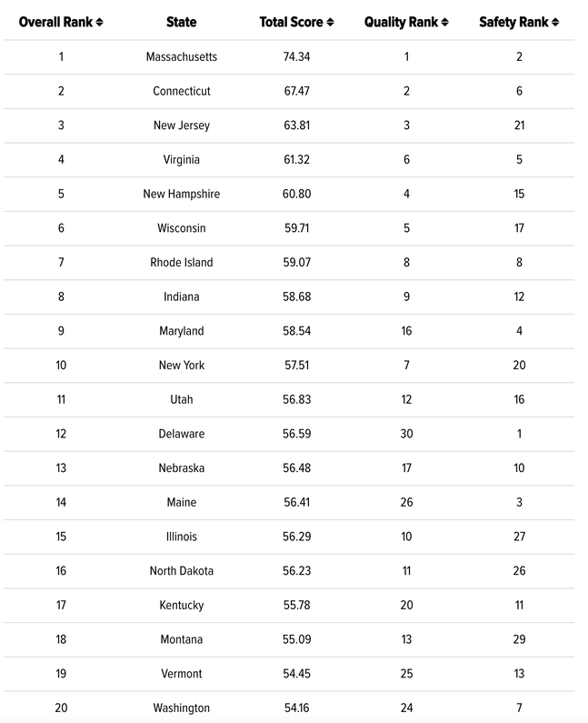Click Massachusetts in the State column
This screenshot has width=588, height=723.
pos(182,56)
